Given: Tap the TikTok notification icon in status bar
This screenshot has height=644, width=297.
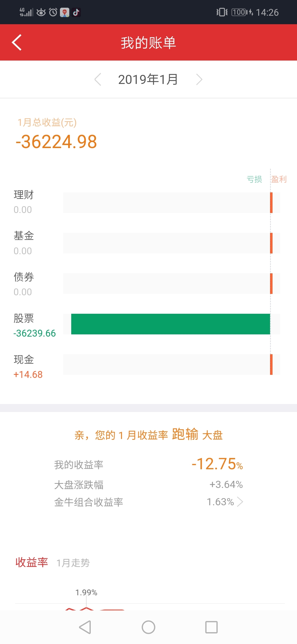Looking at the screenshot, I should 76,12.
